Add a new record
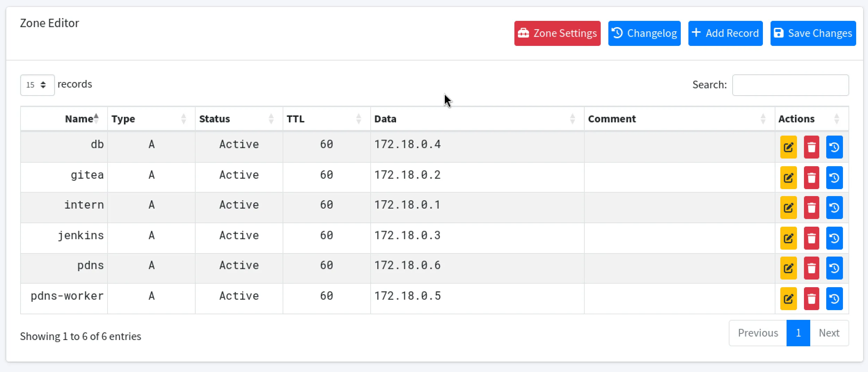The height and width of the screenshot is (372, 868). click(x=725, y=33)
